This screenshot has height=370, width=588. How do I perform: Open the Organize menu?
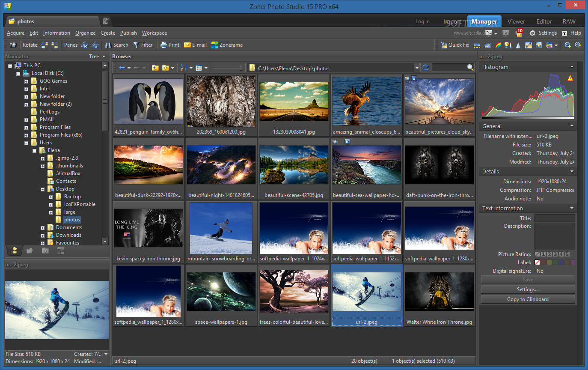pyautogui.click(x=86, y=33)
